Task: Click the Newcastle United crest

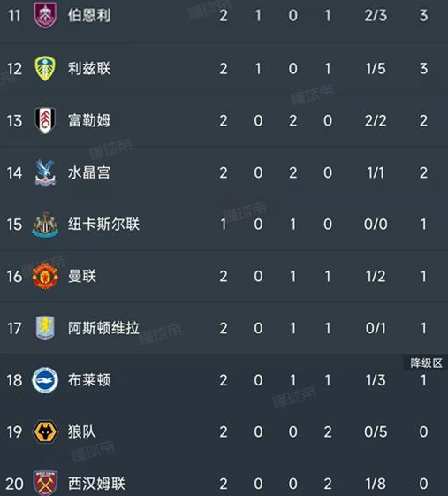Action: pyautogui.click(x=45, y=225)
